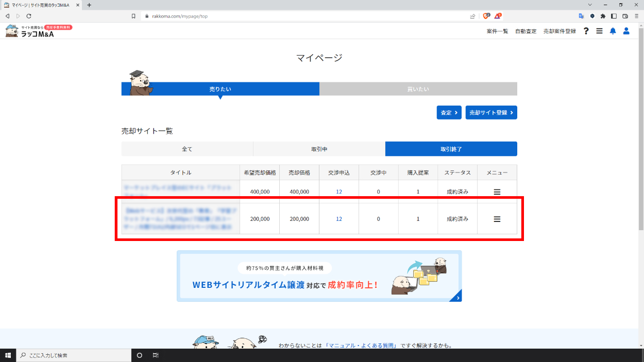Open the notification bell in site header
Image resolution: width=644 pixels, height=362 pixels.
(613, 31)
